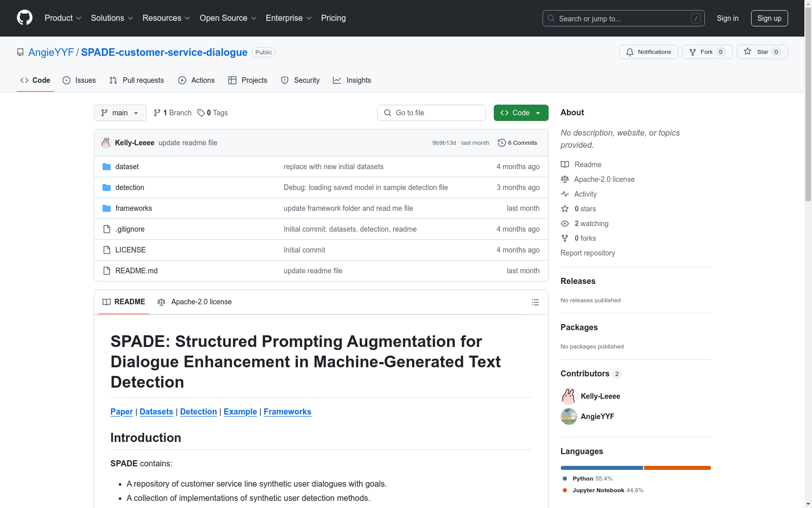The image size is (812, 508).
Task: Click the LICENSE file icon
Action: click(x=107, y=250)
